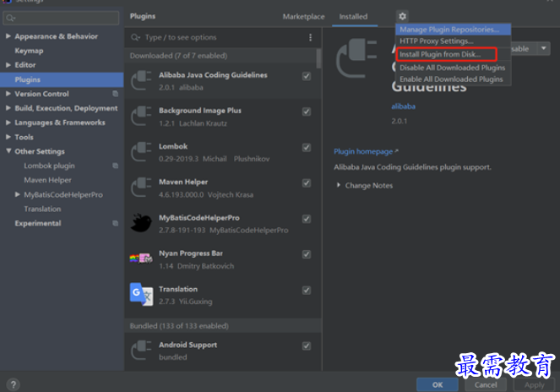560x392 pixels.
Task: Expand the Version Control node
Action: point(8,94)
